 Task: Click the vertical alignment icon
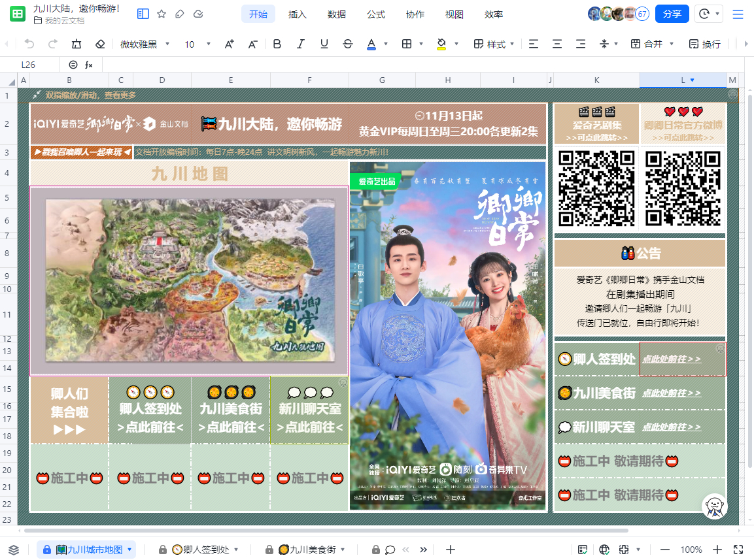point(604,44)
